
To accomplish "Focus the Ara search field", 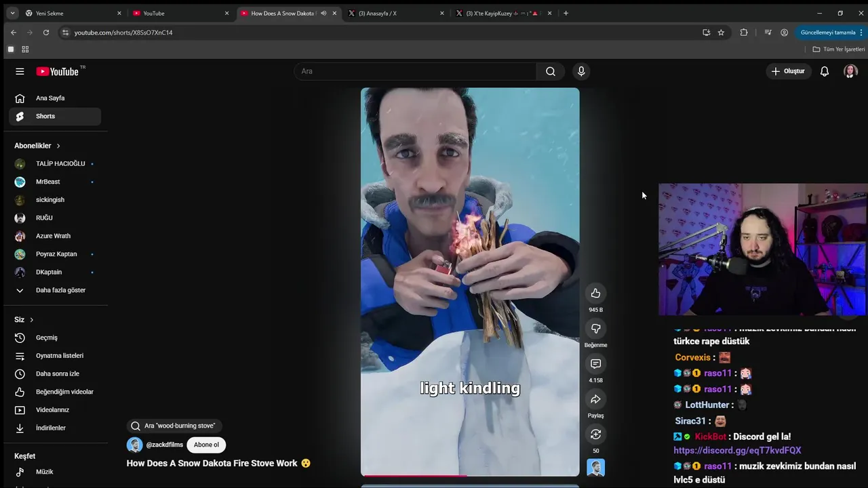I will pyautogui.click(x=415, y=71).
